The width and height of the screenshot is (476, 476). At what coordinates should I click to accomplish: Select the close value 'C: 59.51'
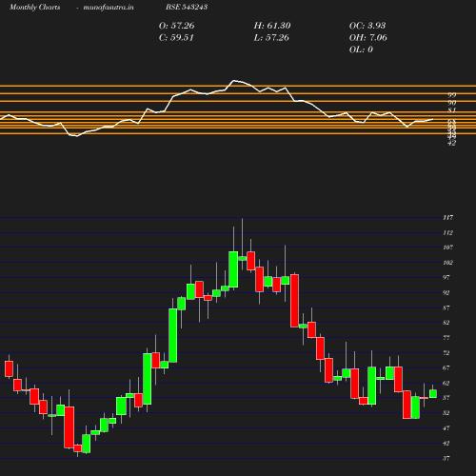(176, 37)
